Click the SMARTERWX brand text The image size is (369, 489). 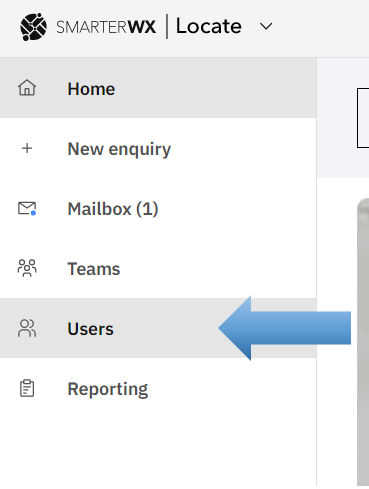[x=106, y=27]
